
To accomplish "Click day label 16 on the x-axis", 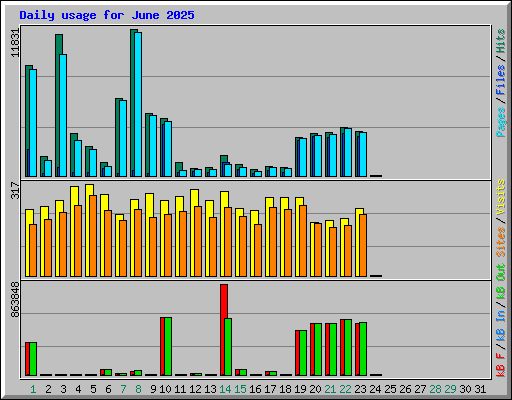I will click(x=255, y=389).
